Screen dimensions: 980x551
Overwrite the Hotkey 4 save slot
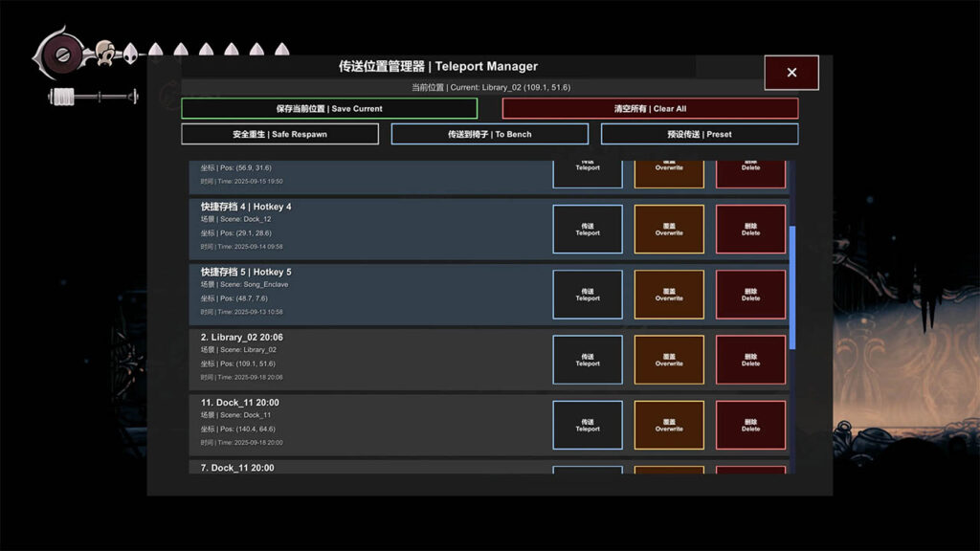669,230
